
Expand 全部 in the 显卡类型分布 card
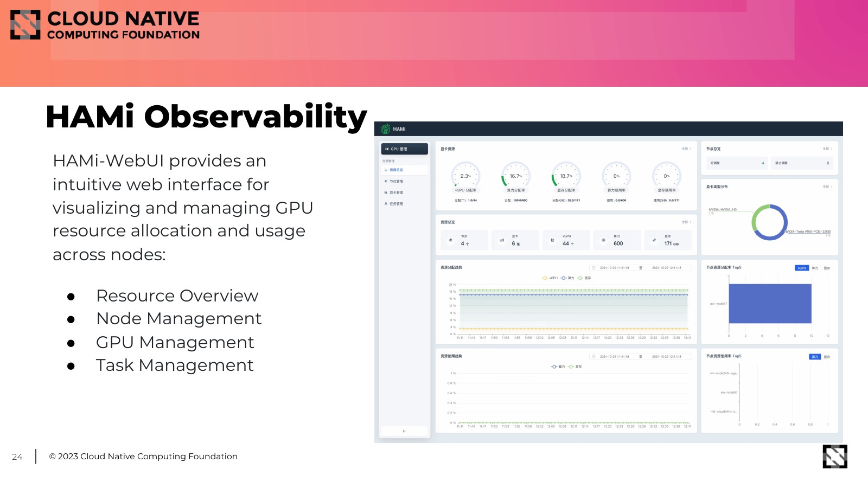point(827,187)
